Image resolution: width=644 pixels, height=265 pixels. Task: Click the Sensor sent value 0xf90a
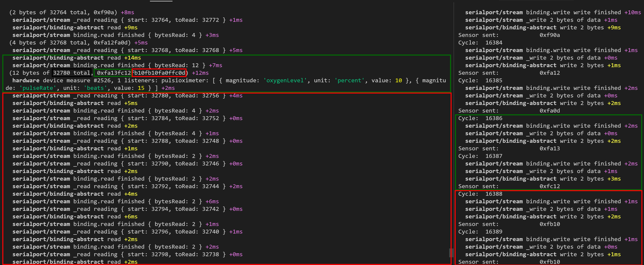550,35
